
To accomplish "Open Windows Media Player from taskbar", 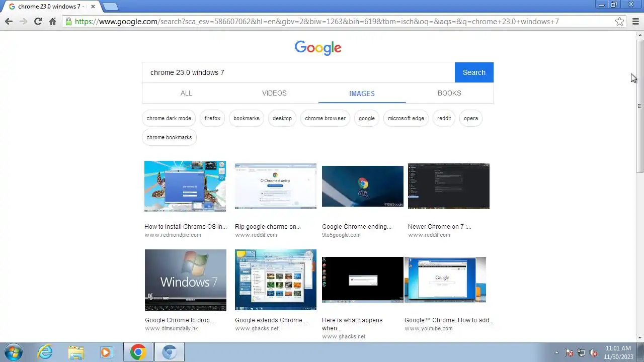I will pos(106,352).
